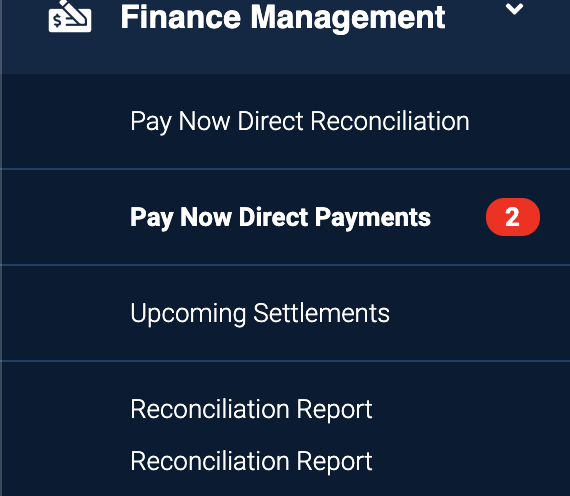The height and width of the screenshot is (496, 570).
Task: Click the pen drawn on the cheque icon
Action: point(73,13)
